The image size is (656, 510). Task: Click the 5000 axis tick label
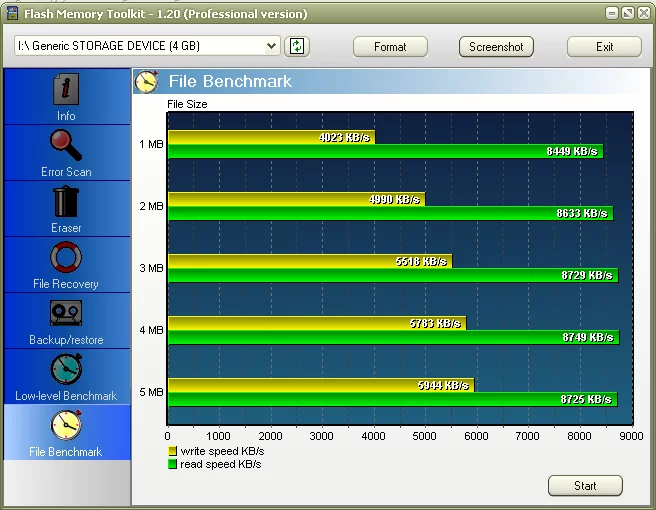coord(424,436)
